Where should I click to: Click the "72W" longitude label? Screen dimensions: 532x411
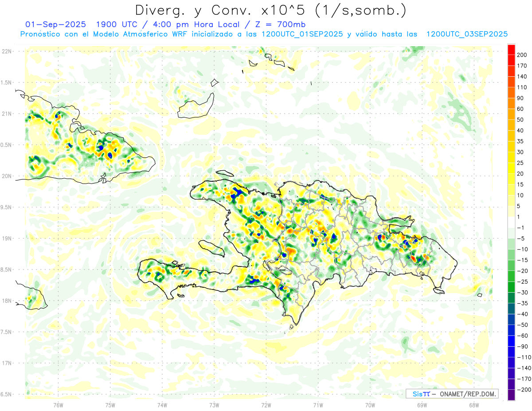(x=266, y=405)
